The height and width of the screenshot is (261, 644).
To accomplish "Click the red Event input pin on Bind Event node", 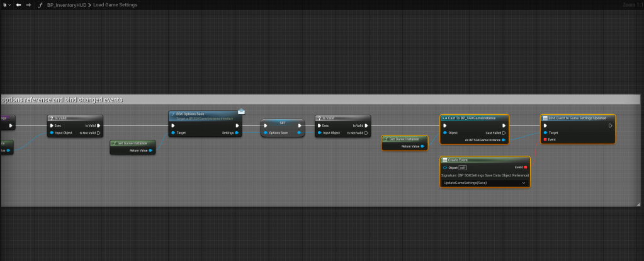I will tap(545, 139).
